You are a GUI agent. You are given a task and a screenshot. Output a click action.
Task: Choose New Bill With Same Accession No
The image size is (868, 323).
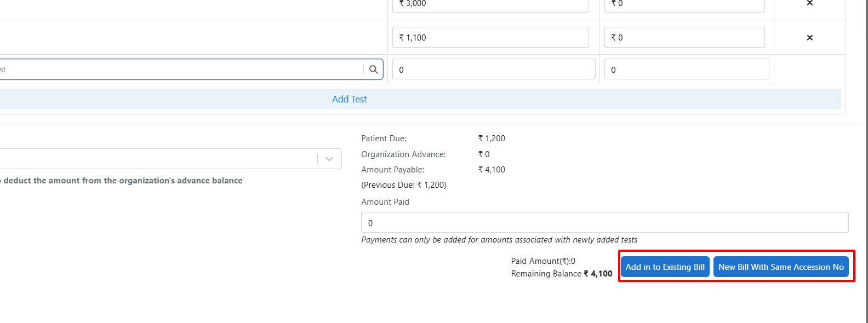tap(781, 267)
